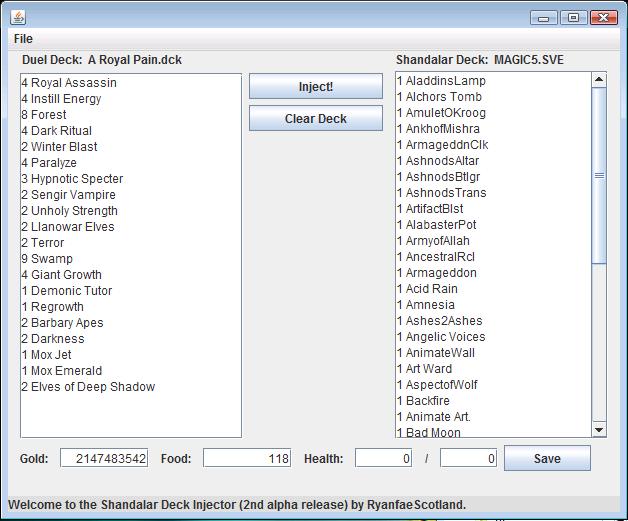
Task: Select '1 Backfire' row
Action: (x=493, y=401)
